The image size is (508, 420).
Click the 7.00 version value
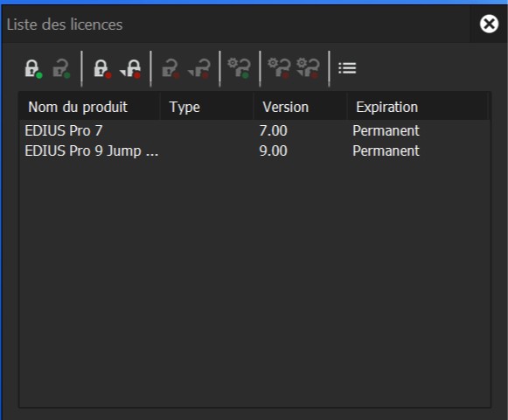[273, 130]
